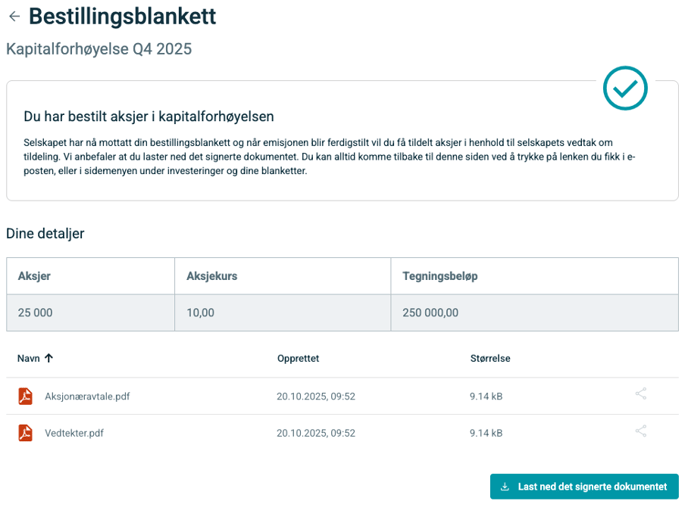Open the Vedtekter.pdf document
Image resolution: width=688 pixels, height=507 pixels.
[74, 433]
